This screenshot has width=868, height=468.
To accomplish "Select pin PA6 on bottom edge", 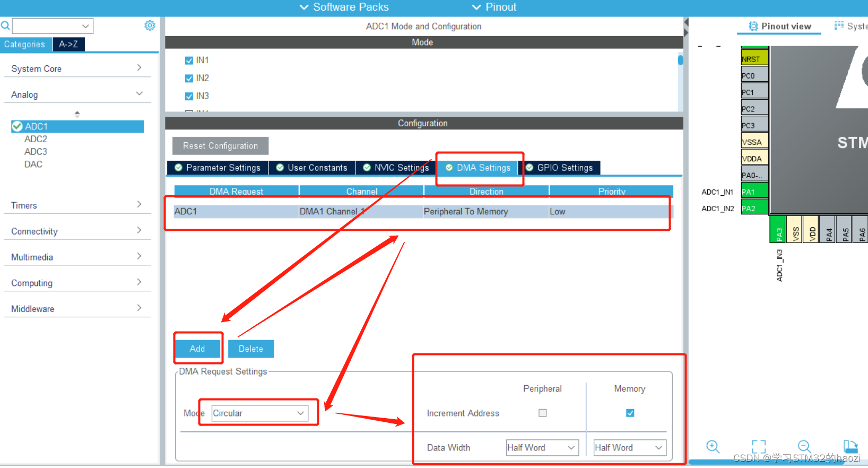I will (861, 229).
